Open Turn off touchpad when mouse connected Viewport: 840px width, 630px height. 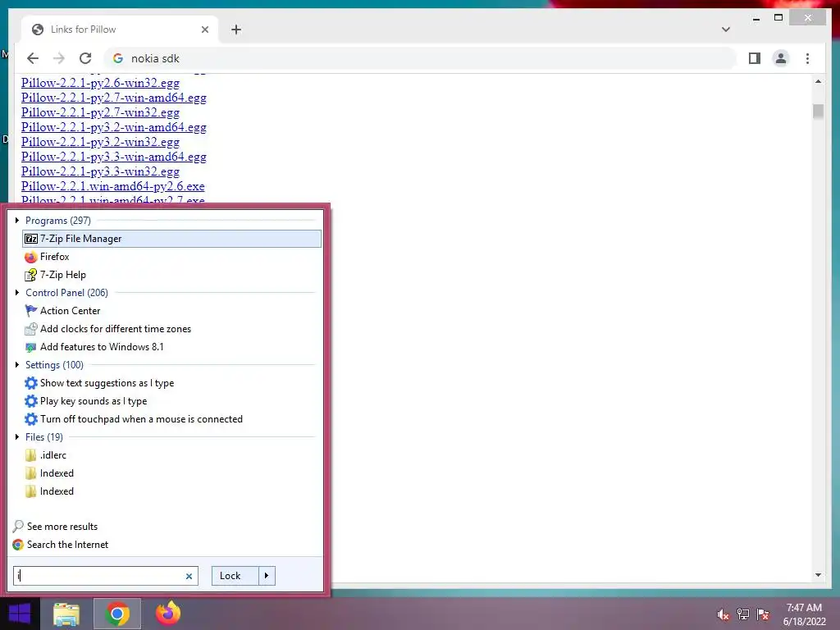coord(172,419)
